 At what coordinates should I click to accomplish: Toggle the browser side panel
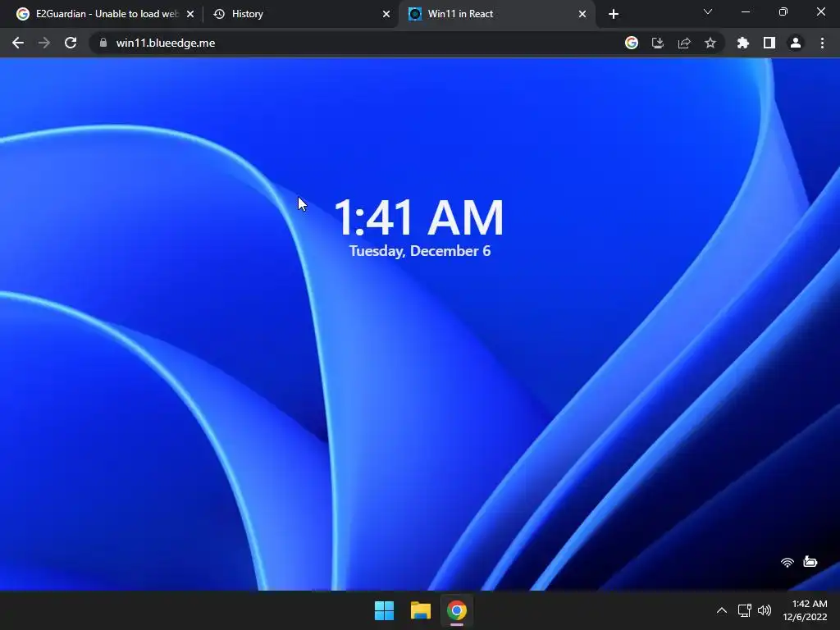click(x=769, y=43)
